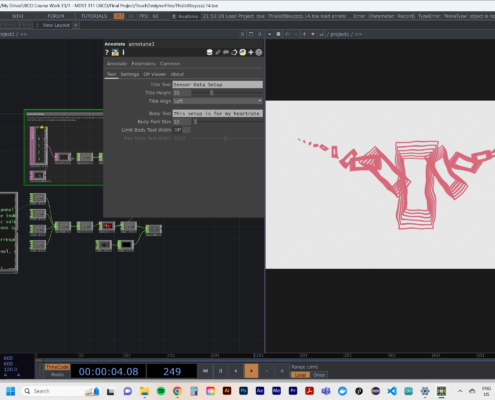
Task: Switch range limit to Once
Action: [319, 375]
